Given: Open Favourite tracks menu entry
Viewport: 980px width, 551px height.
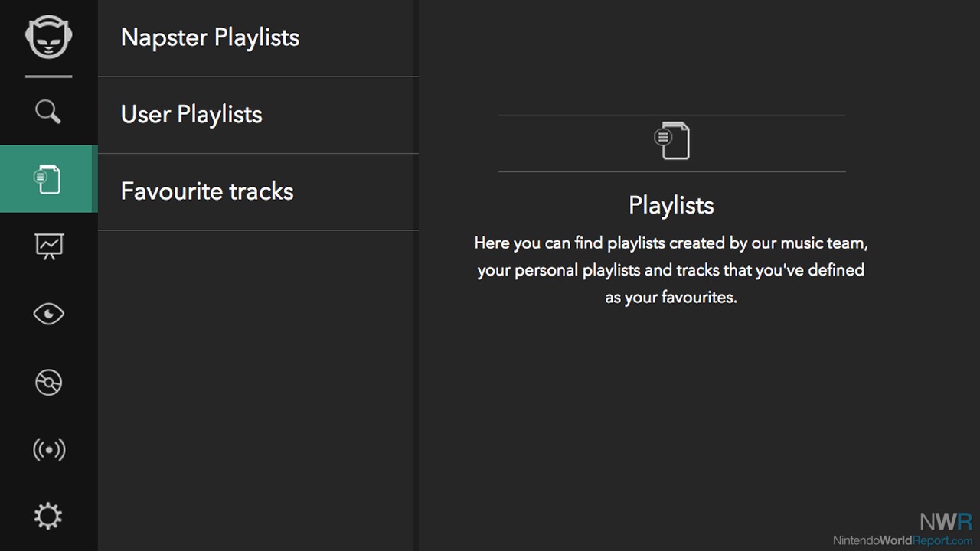Looking at the screenshot, I should click(x=258, y=191).
